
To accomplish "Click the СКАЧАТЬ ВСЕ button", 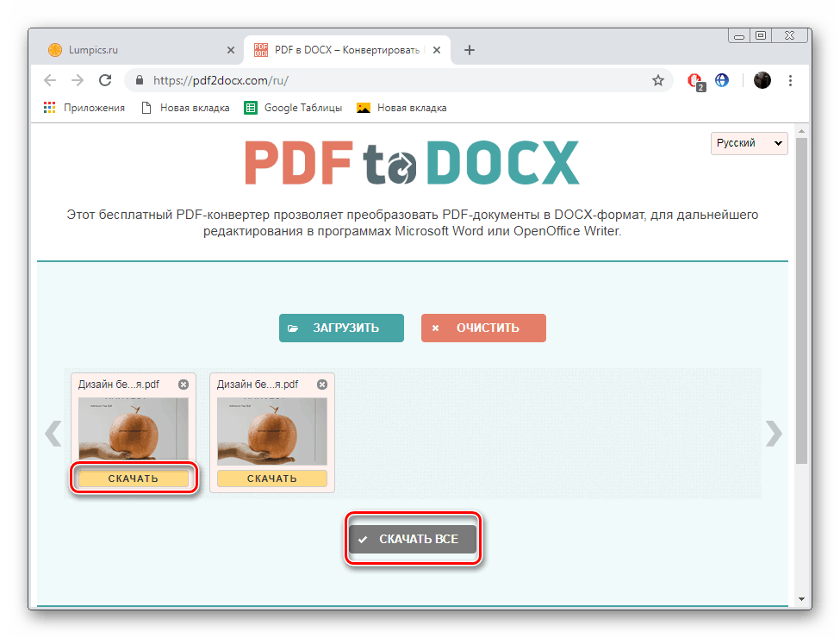I will [x=413, y=539].
